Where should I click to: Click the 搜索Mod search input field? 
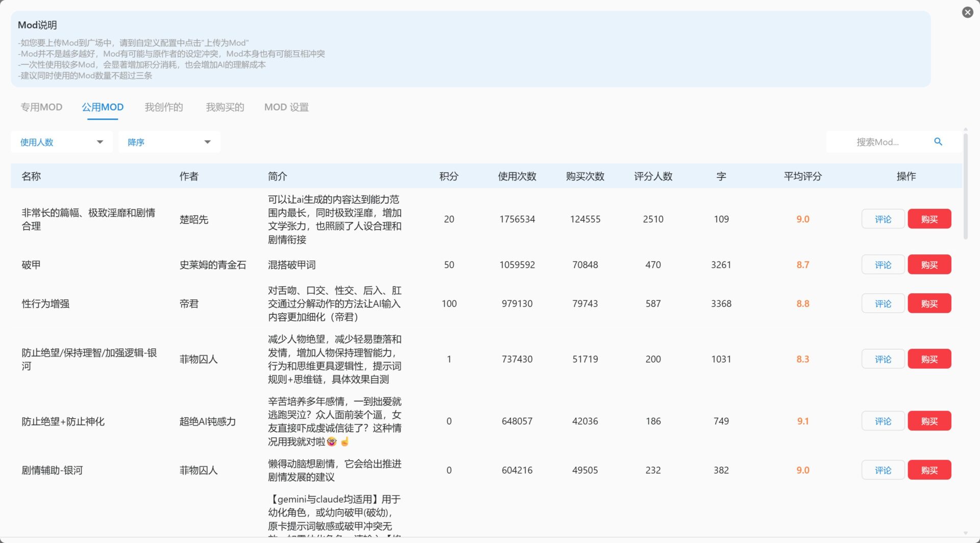(883, 141)
